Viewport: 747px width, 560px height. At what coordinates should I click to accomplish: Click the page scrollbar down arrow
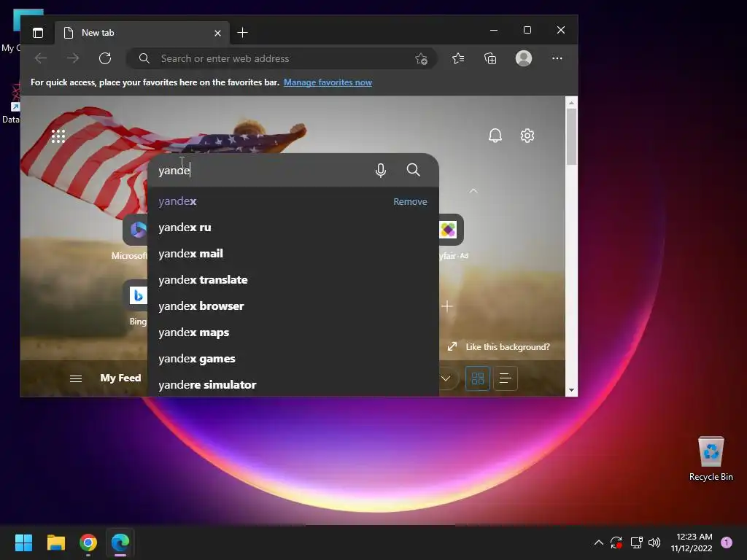[x=571, y=391]
